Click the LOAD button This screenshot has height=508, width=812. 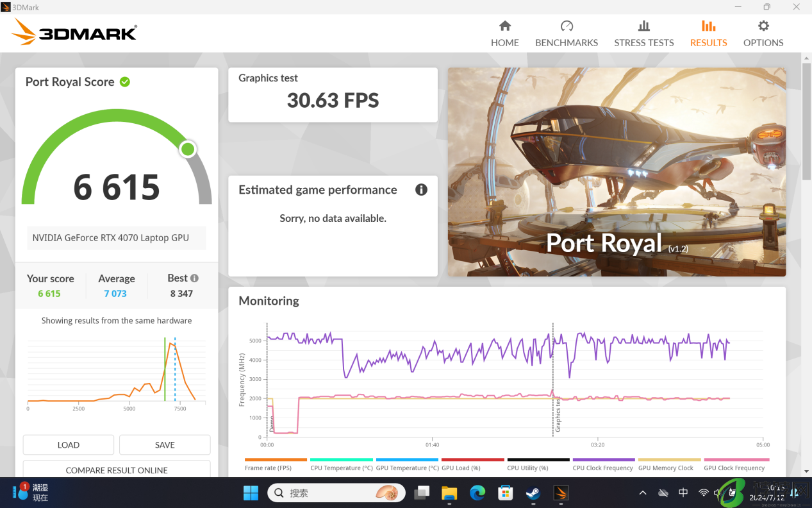point(69,444)
